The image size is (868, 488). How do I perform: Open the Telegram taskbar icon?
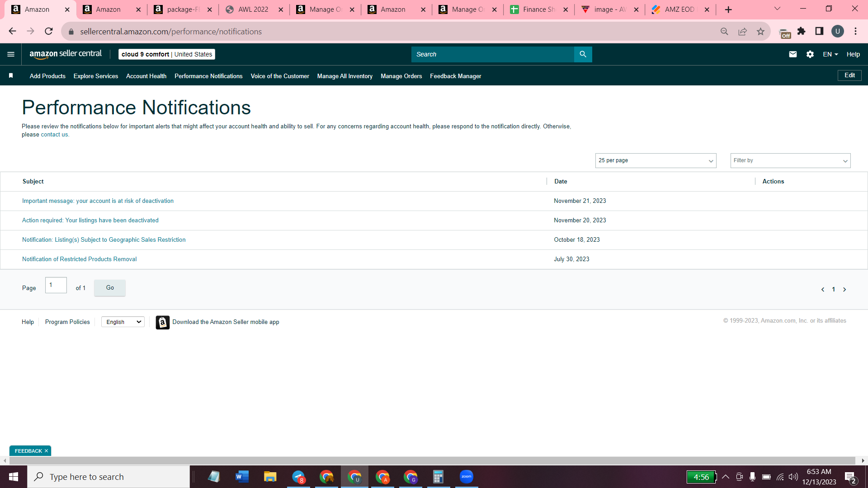pos(298,477)
